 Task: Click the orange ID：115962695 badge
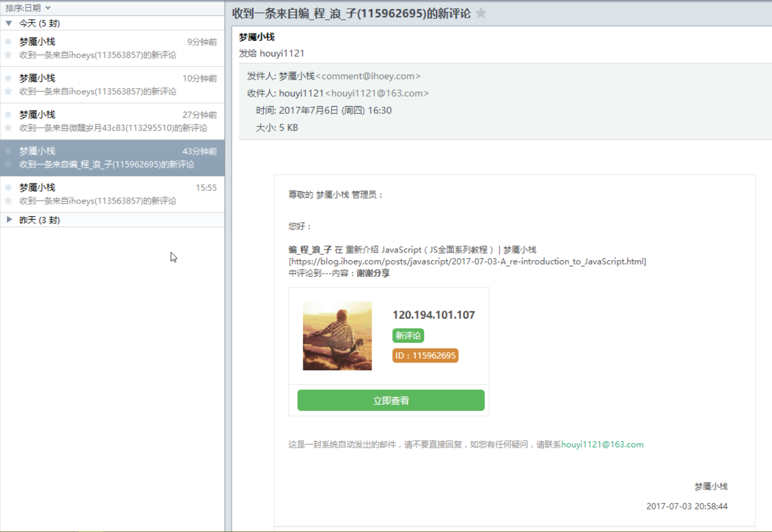click(x=426, y=355)
